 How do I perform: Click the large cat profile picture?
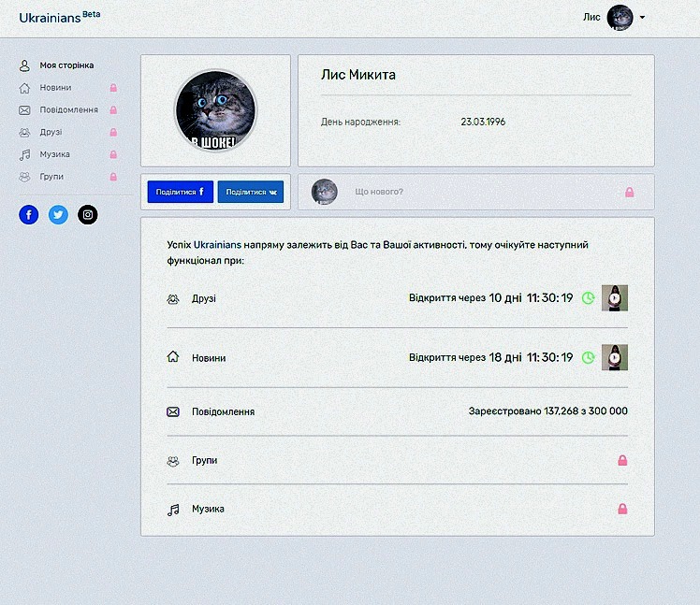pos(215,110)
